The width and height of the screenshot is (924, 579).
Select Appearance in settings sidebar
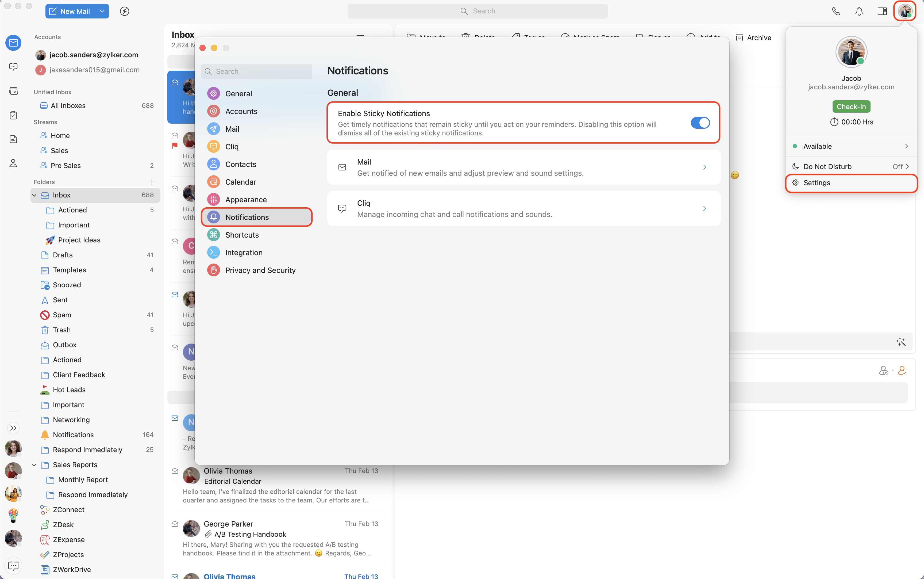coord(246,200)
